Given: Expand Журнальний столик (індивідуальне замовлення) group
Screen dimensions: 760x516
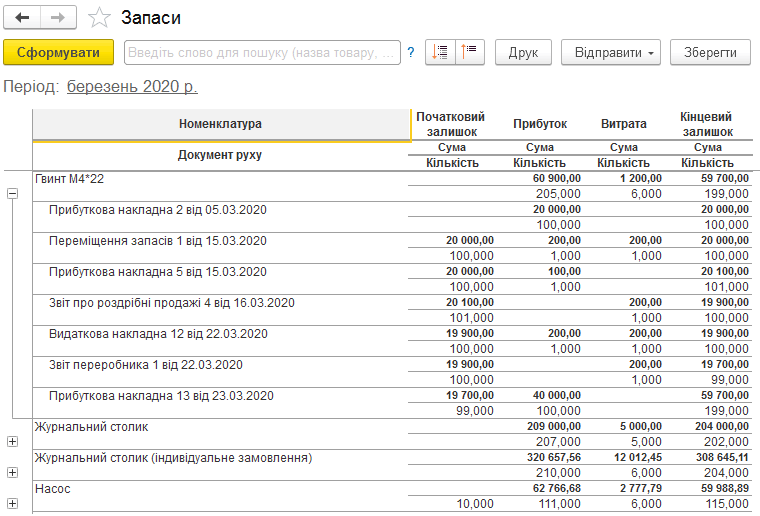Looking at the screenshot, I should click(x=13, y=472).
